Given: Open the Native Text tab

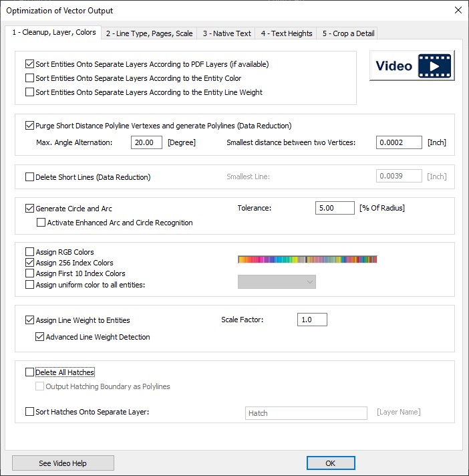Looking at the screenshot, I should pyautogui.click(x=227, y=33).
